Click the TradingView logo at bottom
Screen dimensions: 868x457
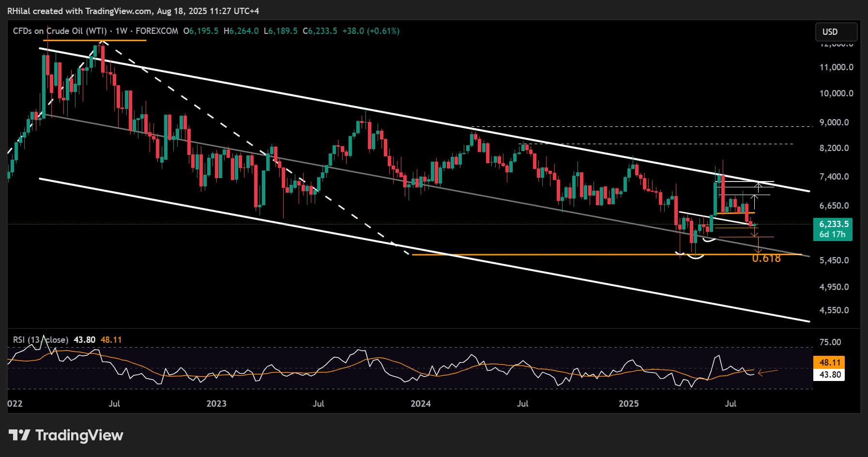click(x=66, y=435)
